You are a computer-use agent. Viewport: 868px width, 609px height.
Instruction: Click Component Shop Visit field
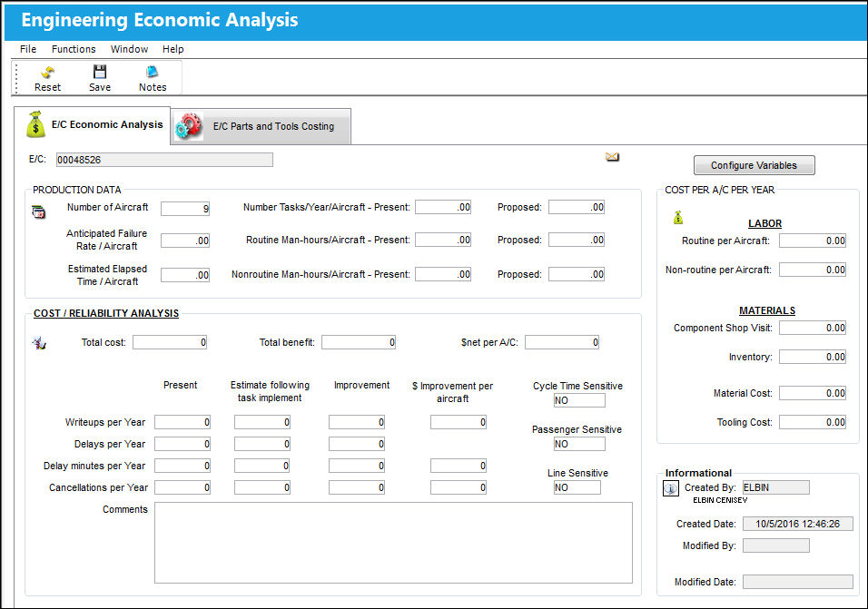pos(813,328)
